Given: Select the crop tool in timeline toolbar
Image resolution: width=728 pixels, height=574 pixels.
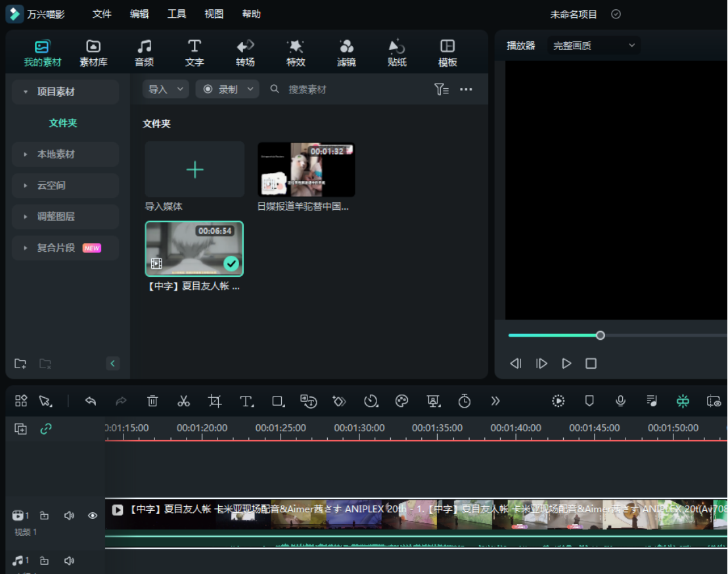Looking at the screenshot, I should (215, 401).
